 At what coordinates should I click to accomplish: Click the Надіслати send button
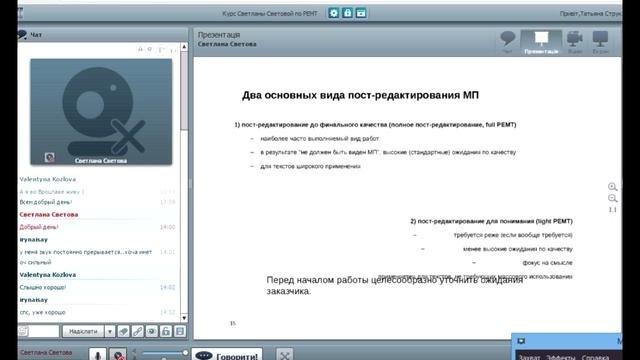coord(83,331)
